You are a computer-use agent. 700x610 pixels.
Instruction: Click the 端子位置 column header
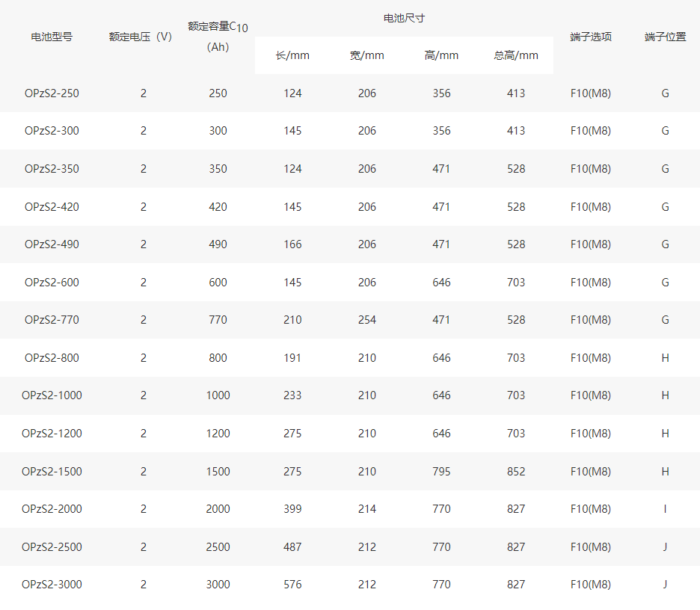(665, 37)
